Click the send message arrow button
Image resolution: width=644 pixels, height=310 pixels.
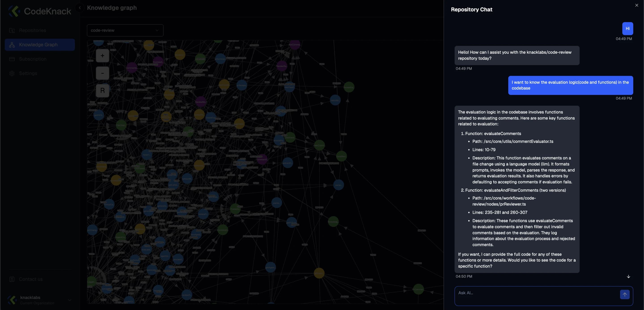(x=625, y=295)
